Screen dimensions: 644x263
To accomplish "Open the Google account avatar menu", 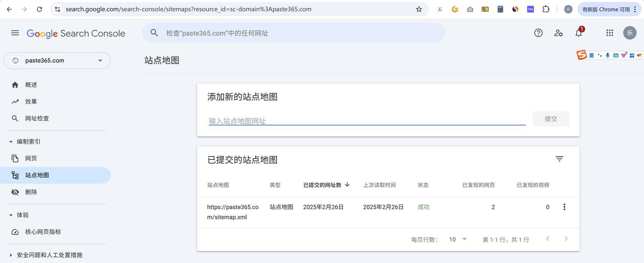I will (630, 33).
